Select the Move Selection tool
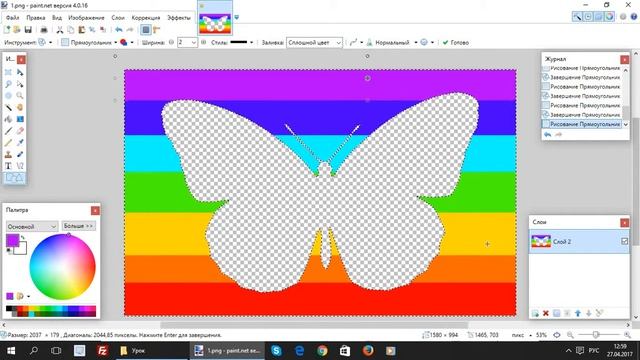The image size is (640, 360). point(20,84)
